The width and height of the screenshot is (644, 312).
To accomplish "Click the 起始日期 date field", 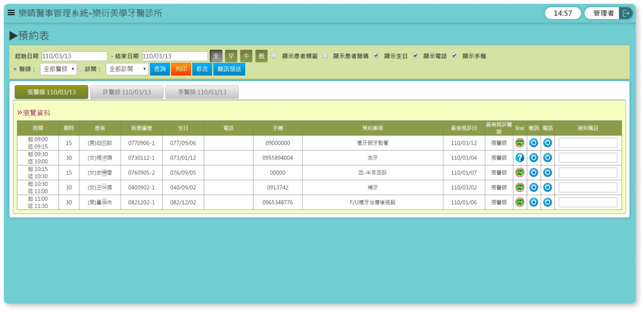I will (74, 56).
